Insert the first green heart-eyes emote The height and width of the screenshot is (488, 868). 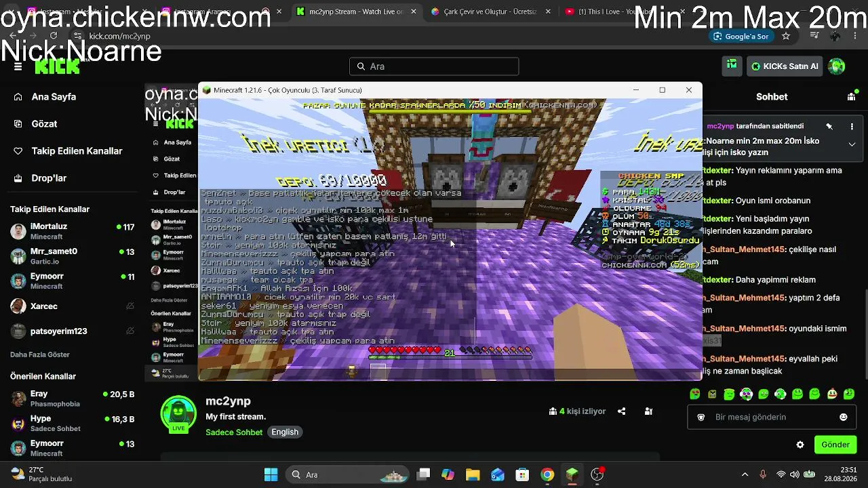coord(695,394)
